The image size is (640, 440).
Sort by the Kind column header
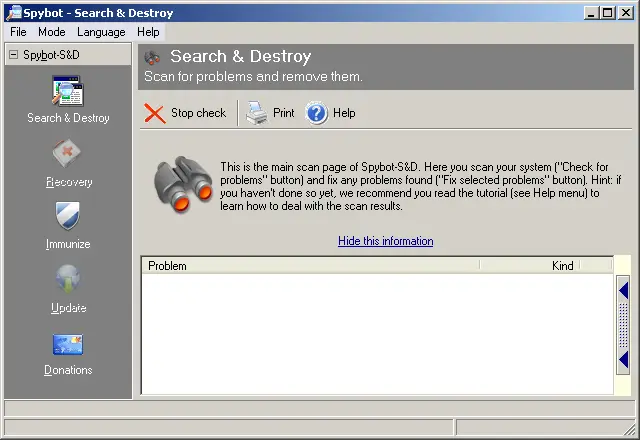530,266
